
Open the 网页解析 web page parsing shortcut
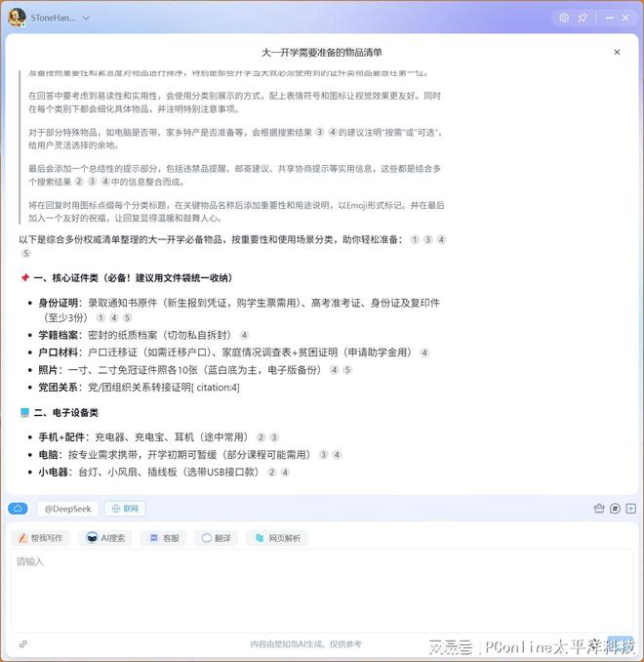(x=278, y=538)
